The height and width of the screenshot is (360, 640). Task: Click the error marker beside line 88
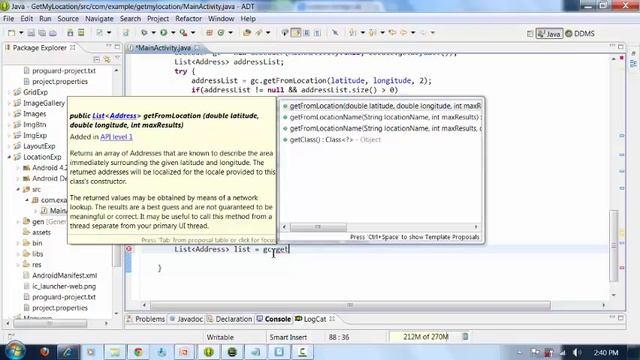(x=129, y=249)
